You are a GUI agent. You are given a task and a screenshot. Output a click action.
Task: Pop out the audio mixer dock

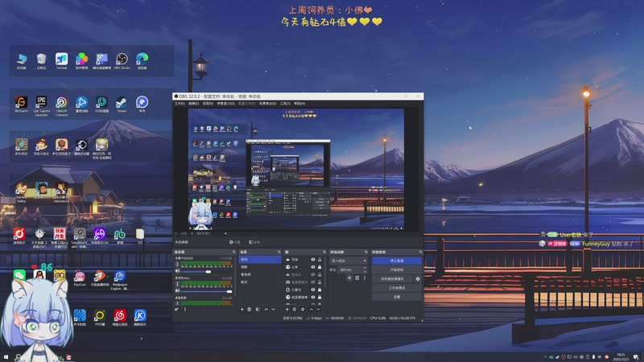click(x=234, y=252)
